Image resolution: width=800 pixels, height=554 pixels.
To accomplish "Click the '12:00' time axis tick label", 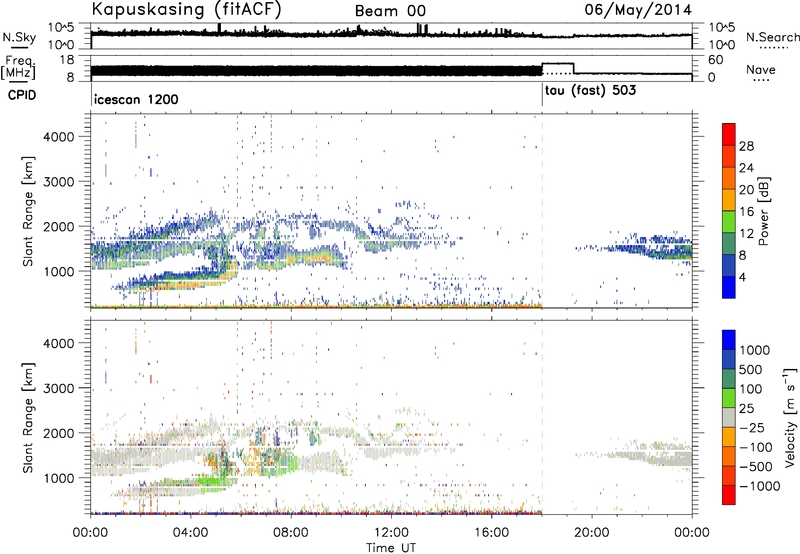I will (x=391, y=533).
